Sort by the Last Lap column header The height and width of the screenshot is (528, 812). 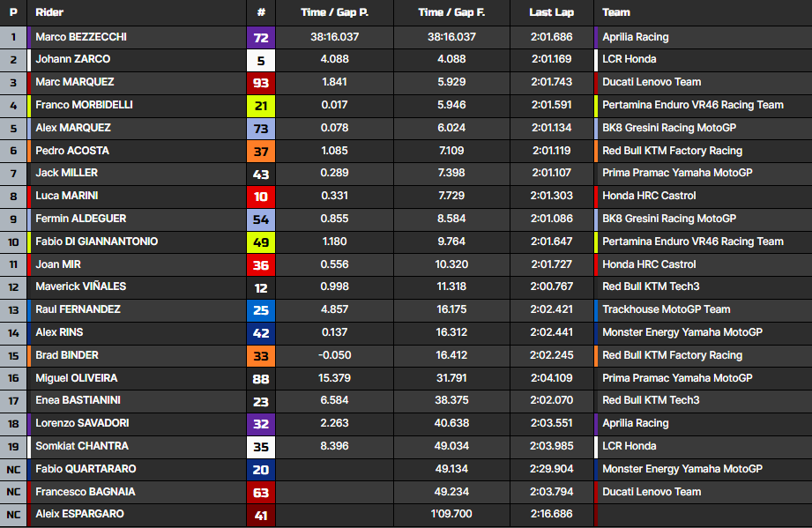[551, 12]
